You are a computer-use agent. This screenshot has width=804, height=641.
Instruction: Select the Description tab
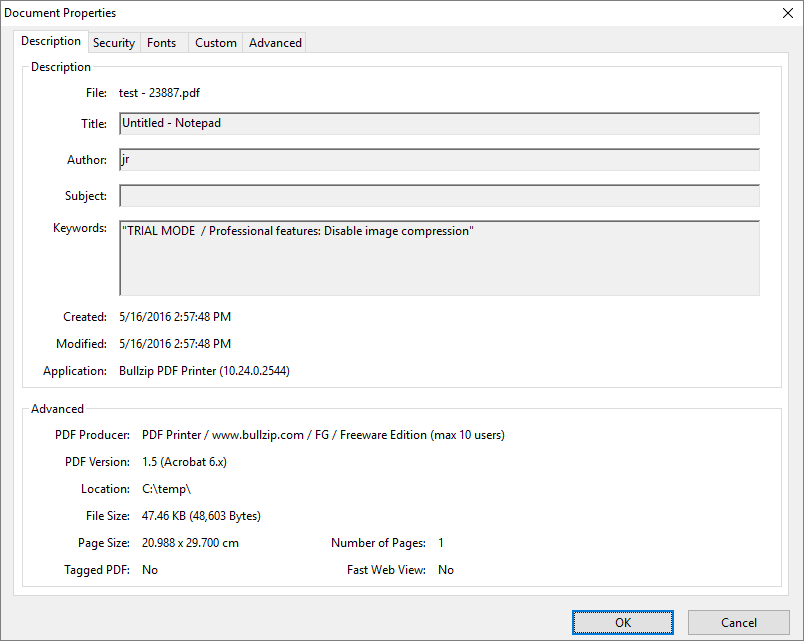[x=51, y=41]
